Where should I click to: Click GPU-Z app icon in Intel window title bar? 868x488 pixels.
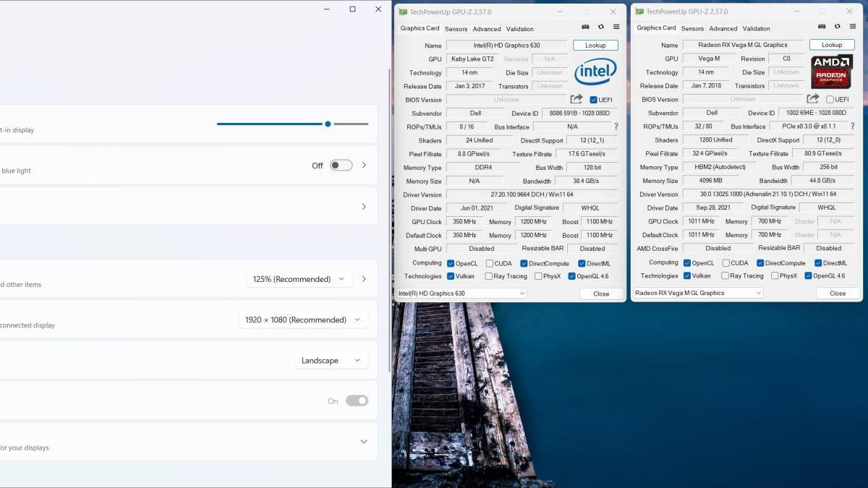pos(402,12)
